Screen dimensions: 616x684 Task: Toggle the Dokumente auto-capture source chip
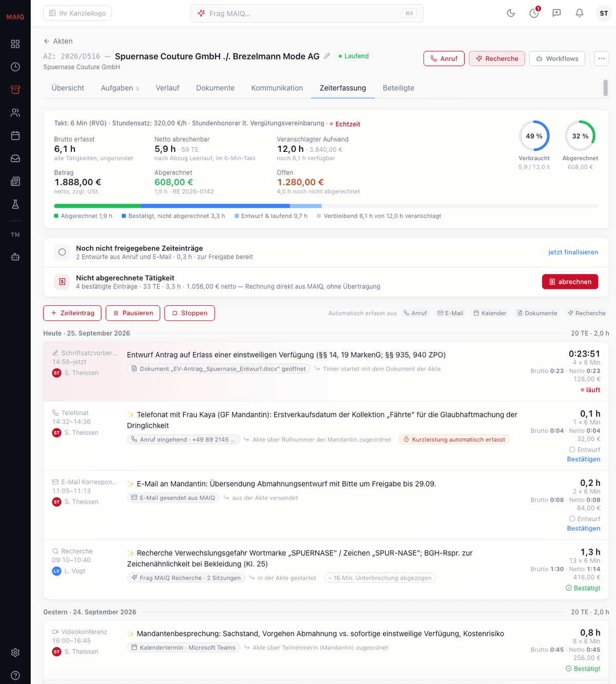537,313
